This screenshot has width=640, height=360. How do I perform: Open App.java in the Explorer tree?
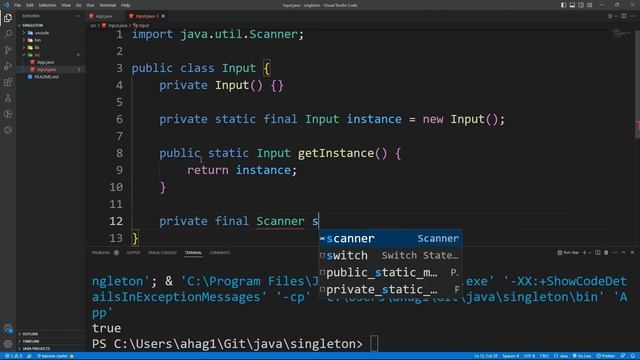[x=51, y=62]
